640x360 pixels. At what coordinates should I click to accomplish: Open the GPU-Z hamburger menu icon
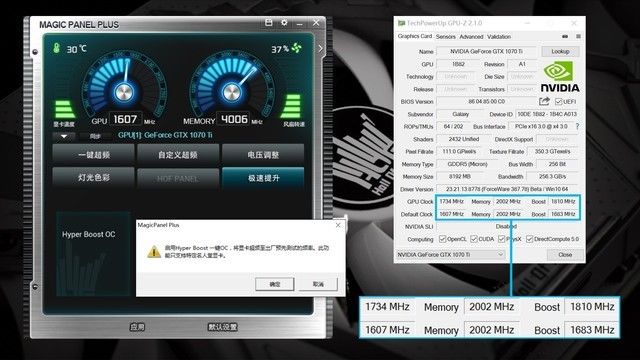[578, 36]
